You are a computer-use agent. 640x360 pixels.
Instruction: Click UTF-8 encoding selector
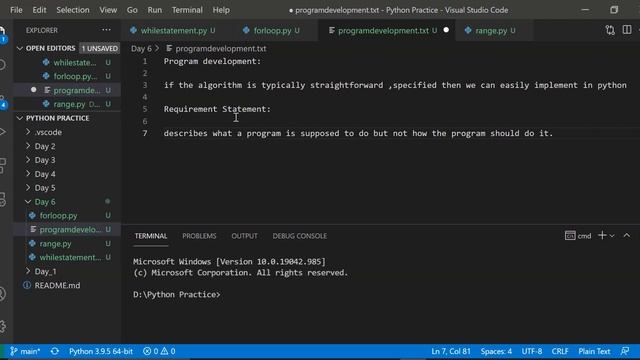(x=532, y=351)
